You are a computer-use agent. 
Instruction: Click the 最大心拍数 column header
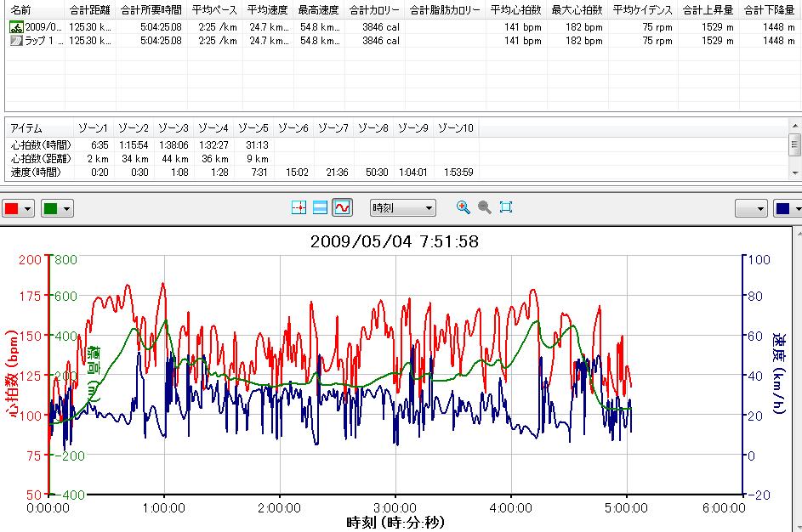tap(577, 9)
